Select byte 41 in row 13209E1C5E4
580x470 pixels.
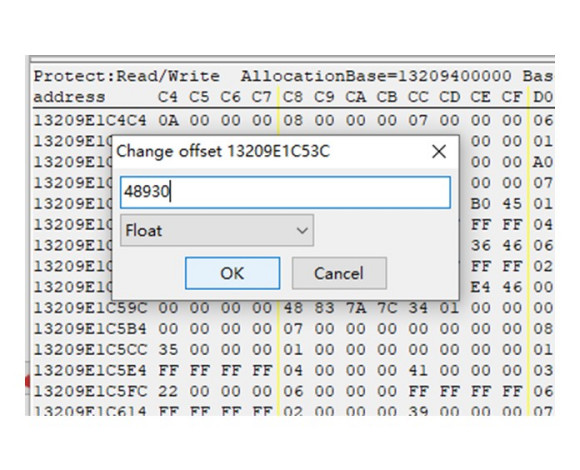point(418,370)
